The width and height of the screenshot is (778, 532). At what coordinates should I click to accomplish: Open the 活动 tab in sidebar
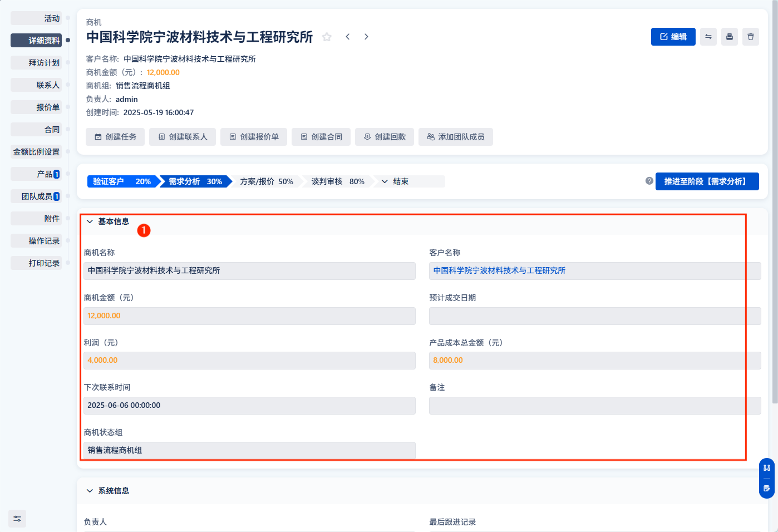(36, 18)
